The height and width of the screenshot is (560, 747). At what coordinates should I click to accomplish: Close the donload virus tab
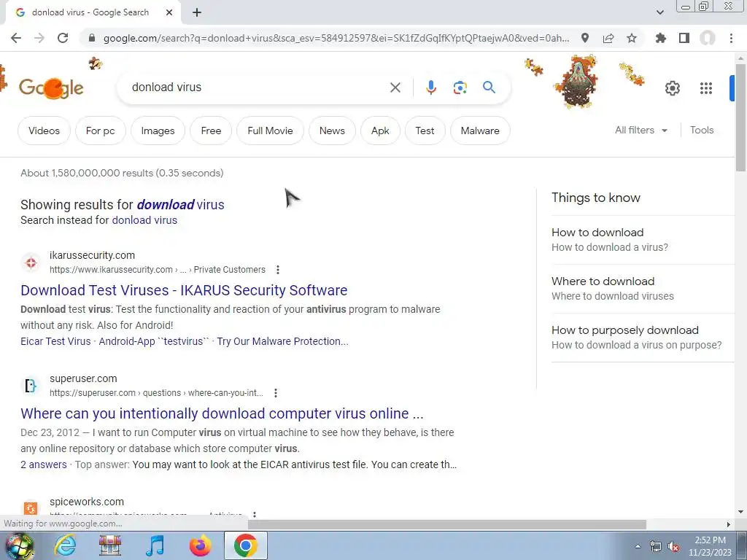pyautogui.click(x=169, y=12)
